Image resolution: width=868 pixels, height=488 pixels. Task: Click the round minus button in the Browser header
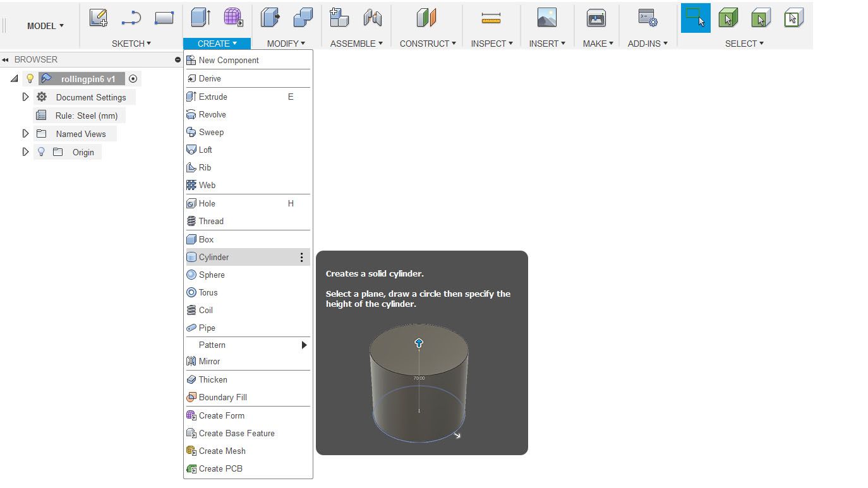(178, 60)
